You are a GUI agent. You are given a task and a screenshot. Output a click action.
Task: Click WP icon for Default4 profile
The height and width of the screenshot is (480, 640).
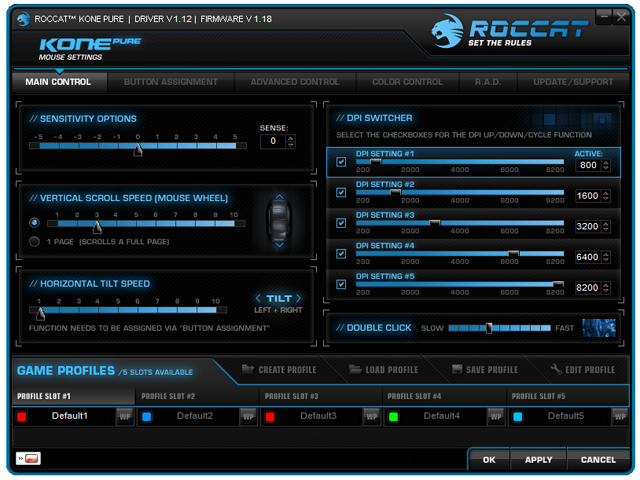pos(496,416)
